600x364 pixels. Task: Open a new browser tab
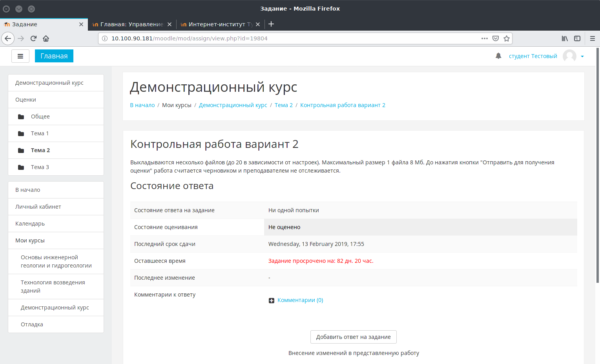[271, 24]
